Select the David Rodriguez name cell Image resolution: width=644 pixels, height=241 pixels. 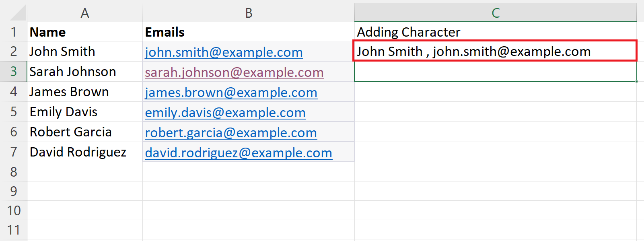[84, 152]
